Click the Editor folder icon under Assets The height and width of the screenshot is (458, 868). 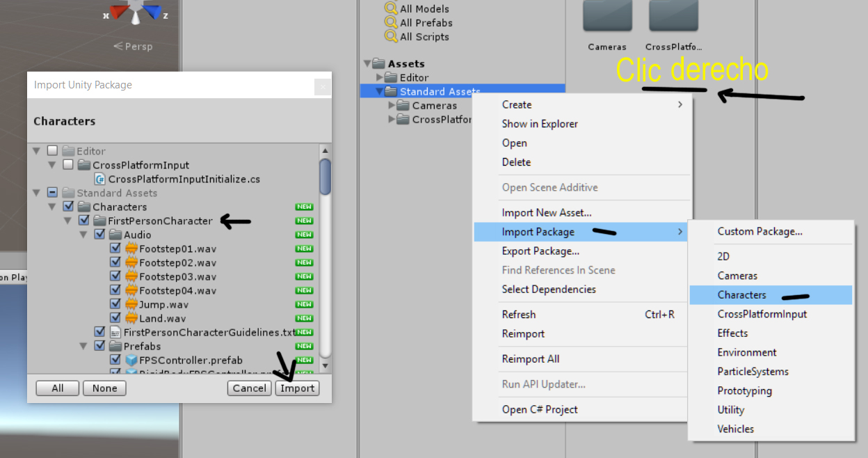coord(392,77)
